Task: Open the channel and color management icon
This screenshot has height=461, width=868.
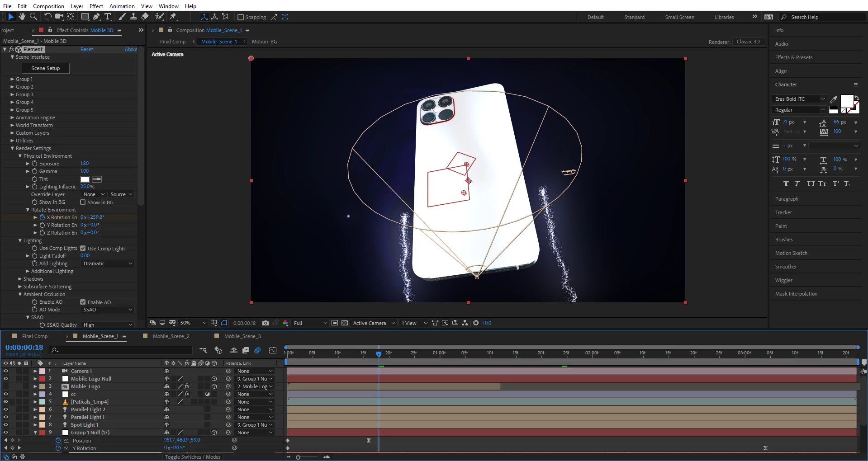Action: (x=285, y=323)
